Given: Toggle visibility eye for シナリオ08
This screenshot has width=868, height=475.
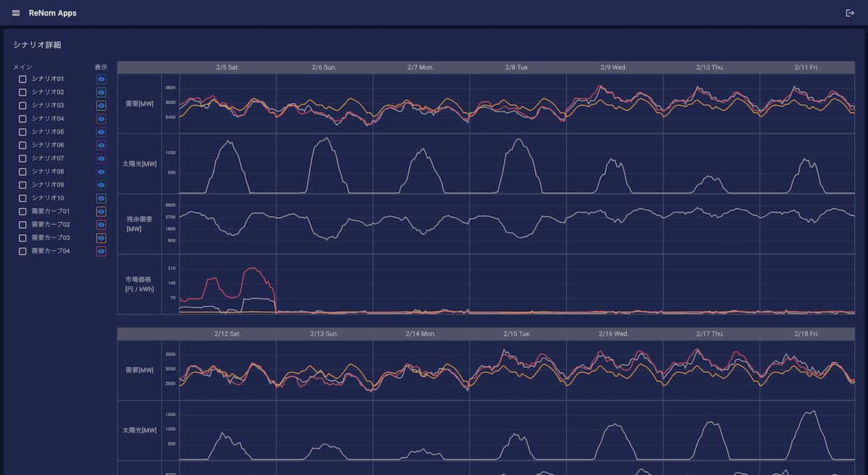Looking at the screenshot, I should 101,172.
